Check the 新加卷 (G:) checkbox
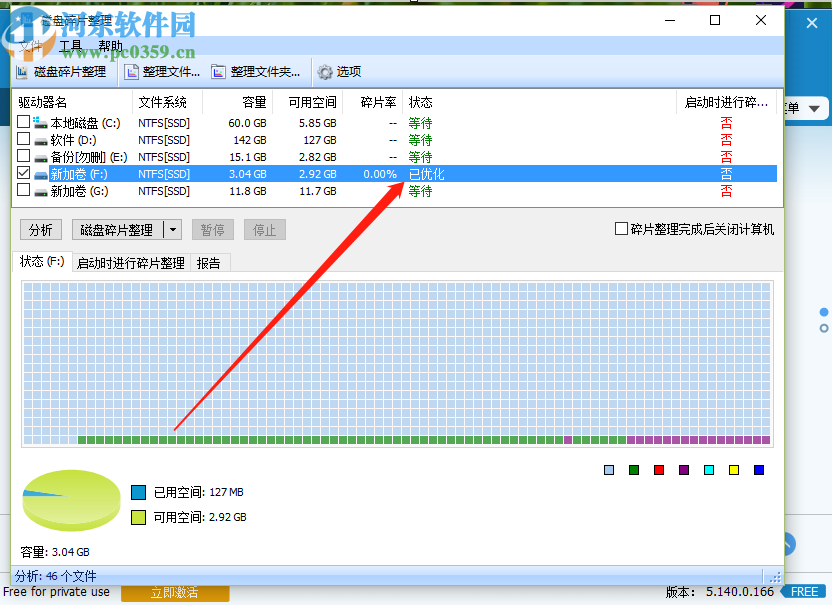The width and height of the screenshot is (832, 605). click(23, 190)
